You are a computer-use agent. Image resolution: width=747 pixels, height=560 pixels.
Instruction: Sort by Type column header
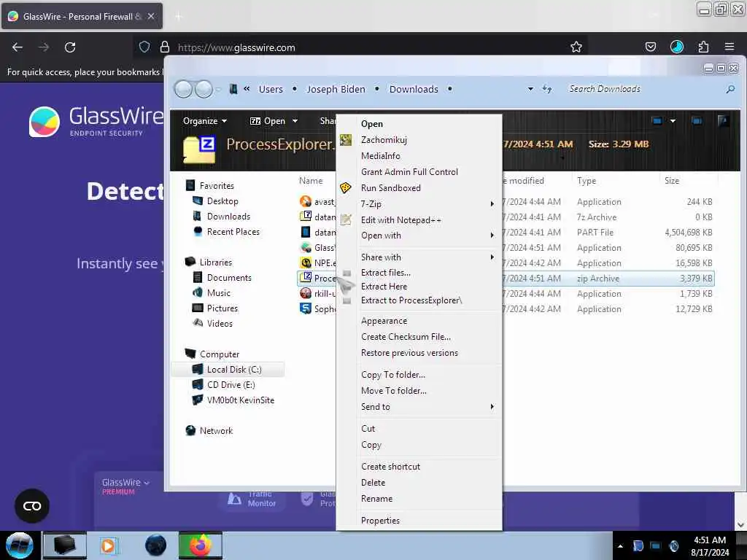coord(586,181)
